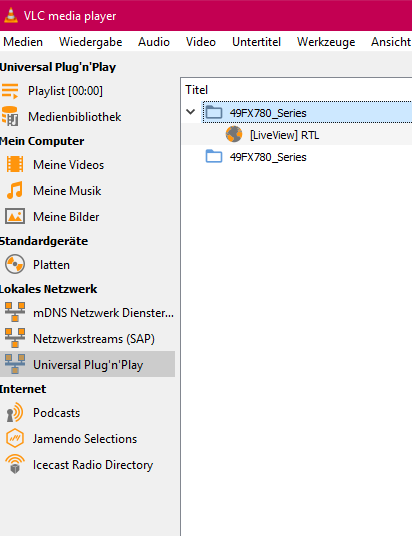This screenshot has width=412, height=536.
Task: Select the unselected second 49FX780_Series row text
Action: click(x=268, y=157)
